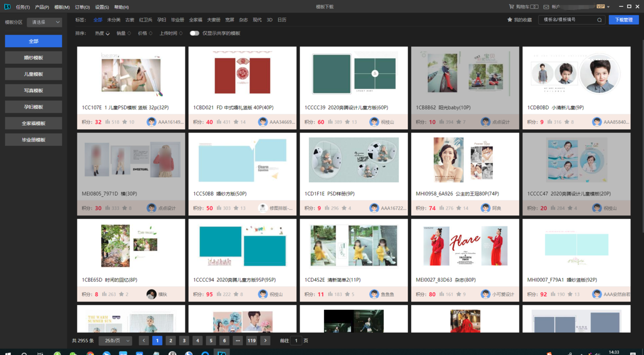Click the taskbar clock 14:33
Screen dimensions: 644x355
pos(613,352)
